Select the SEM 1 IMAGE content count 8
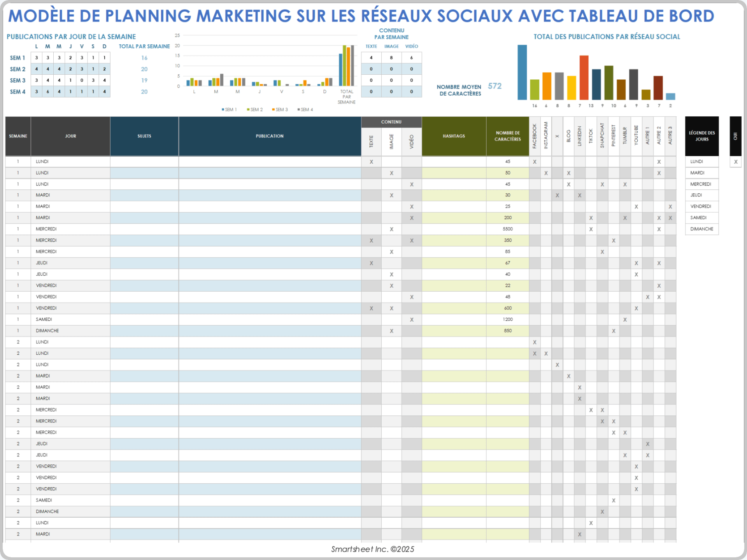This screenshot has width=747, height=560. [x=391, y=58]
